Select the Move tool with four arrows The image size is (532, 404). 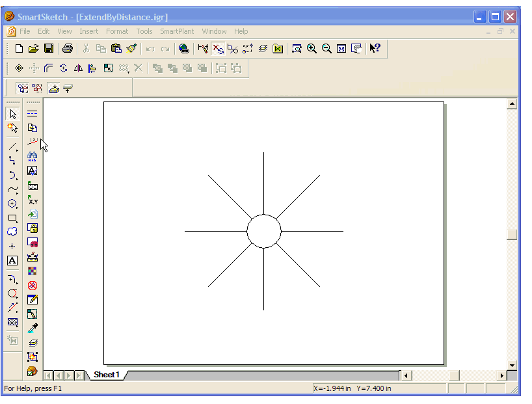pyautogui.click(x=19, y=68)
